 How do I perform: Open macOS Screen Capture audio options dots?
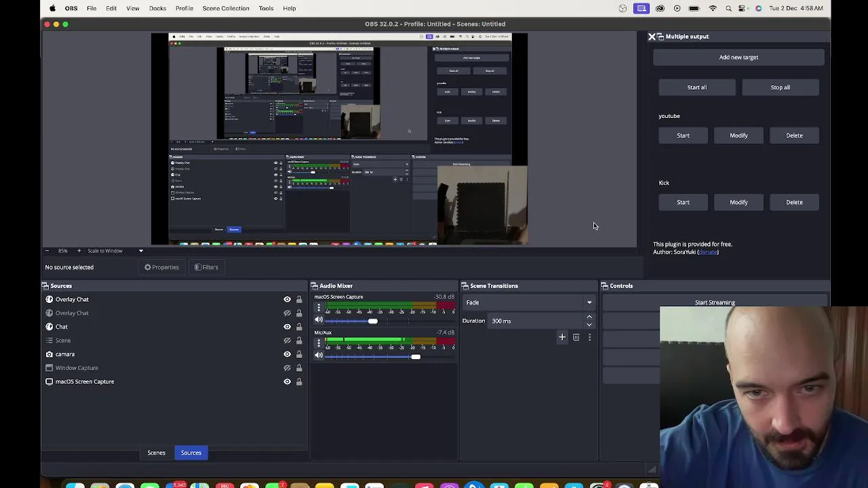[319, 308]
